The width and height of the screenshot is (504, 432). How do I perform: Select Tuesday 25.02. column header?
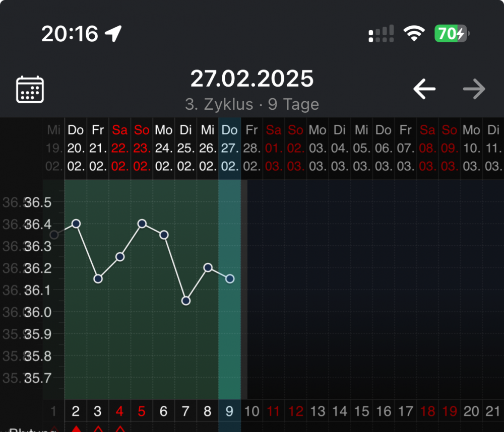[x=185, y=148]
